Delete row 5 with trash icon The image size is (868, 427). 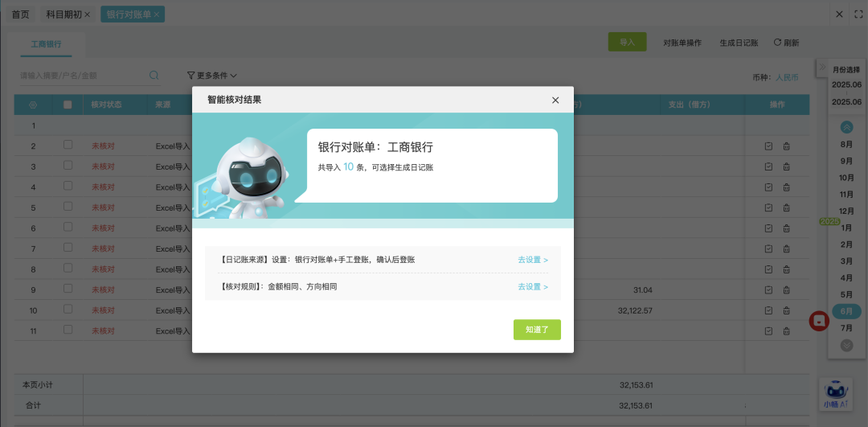[x=786, y=207]
